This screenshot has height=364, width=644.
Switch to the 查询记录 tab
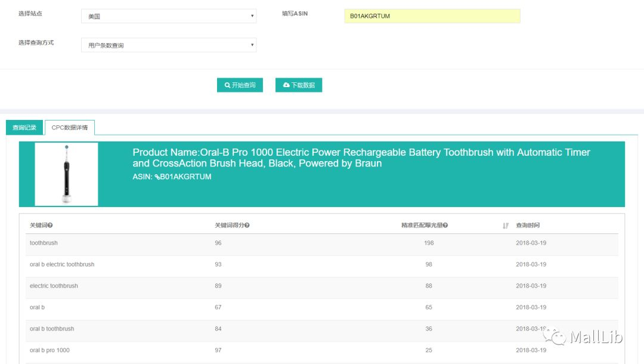tap(24, 127)
